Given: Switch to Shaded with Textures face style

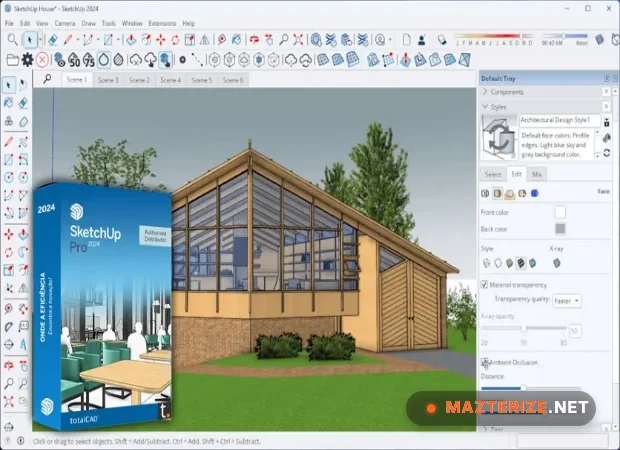Looking at the screenshot, I should click(521, 263).
